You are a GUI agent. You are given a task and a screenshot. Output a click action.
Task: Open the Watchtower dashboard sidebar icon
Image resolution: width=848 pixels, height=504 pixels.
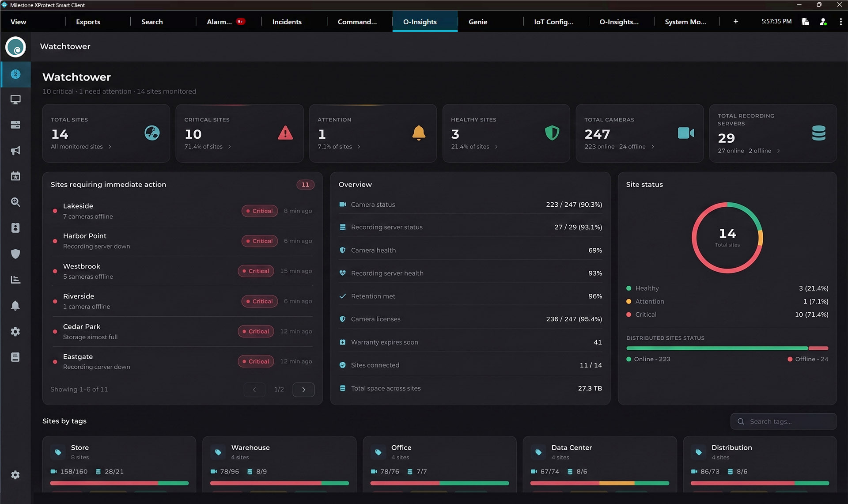point(15,74)
